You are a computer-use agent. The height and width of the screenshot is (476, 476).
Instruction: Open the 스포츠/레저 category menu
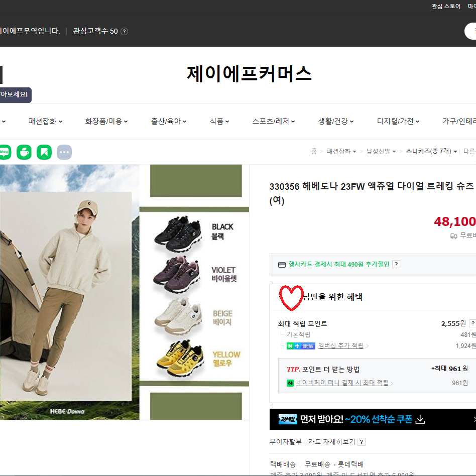(274, 122)
